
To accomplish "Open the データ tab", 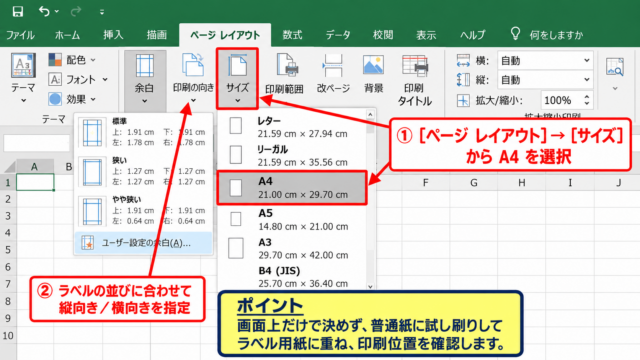I will (338, 35).
